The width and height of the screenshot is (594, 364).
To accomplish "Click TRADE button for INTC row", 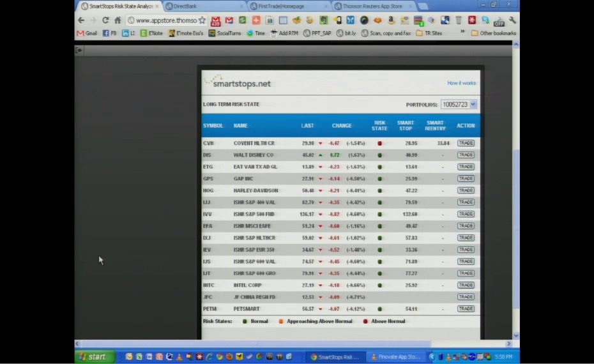I will 466,285.
